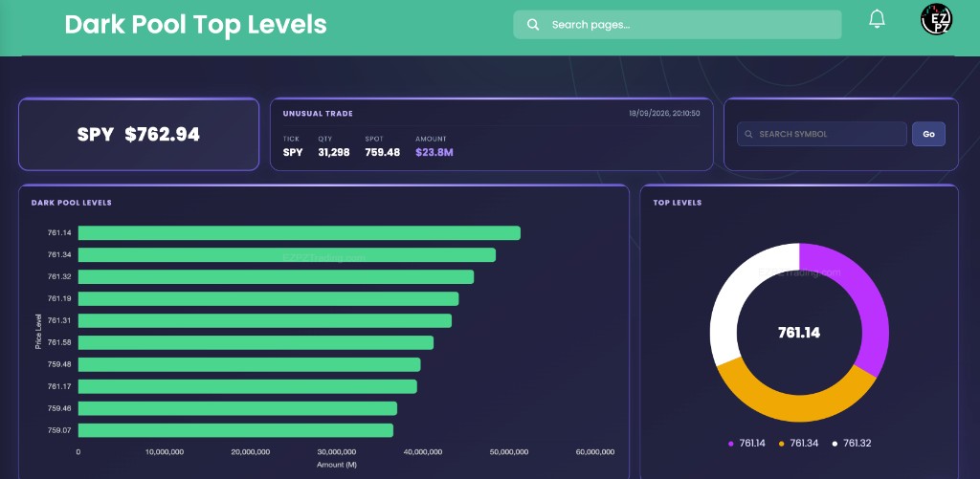Toggle the 761.34 legend item
Image resolution: width=980 pixels, height=479 pixels.
[801, 444]
